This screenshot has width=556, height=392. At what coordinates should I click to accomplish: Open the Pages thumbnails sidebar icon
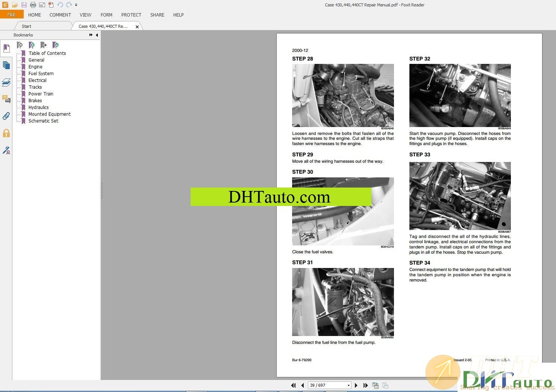click(x=6, y=65)
